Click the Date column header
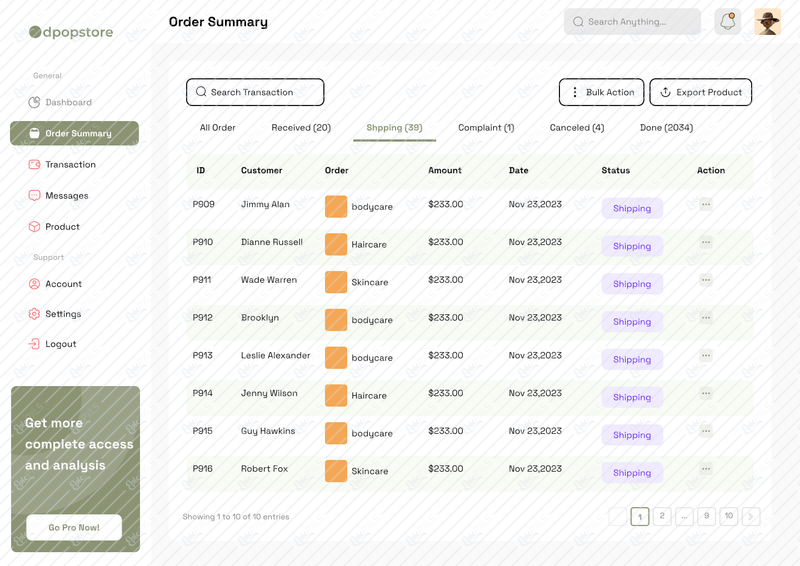The width and height of the screenshot is (800, 566). [x=518, y=170]
